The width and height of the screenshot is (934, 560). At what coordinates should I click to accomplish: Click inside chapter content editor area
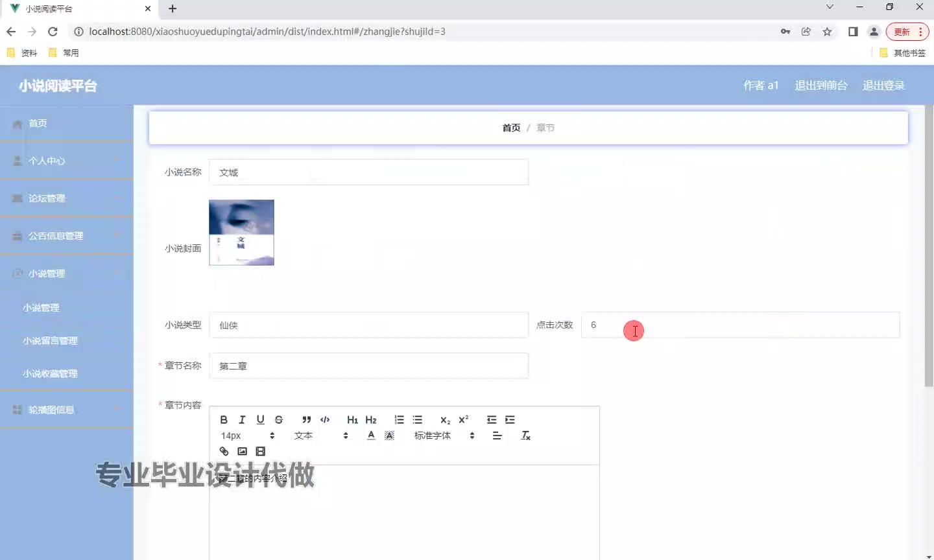pos(404,512)
